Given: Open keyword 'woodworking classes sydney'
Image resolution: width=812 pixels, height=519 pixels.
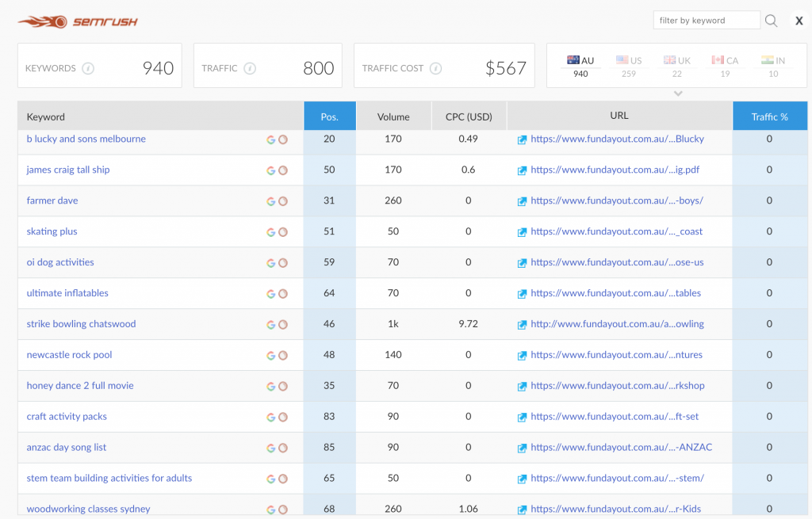Looking at the screenshot, I should click(89, 509).
